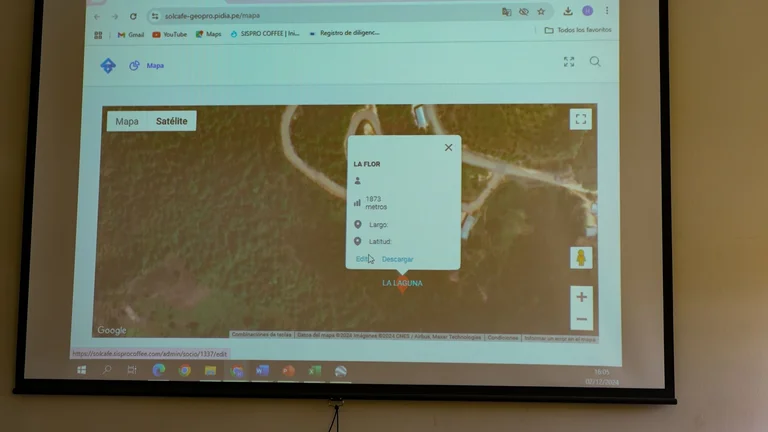Click the browser back arrow
Image resolution: width=768 pixels, height=432 pixels.
point(97,17)
